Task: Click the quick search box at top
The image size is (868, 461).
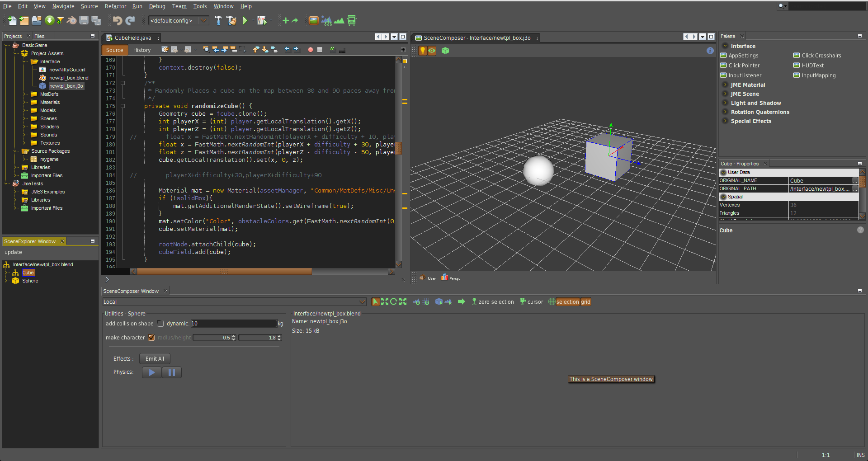Action: pyautogui.click(x=826, y=6)
